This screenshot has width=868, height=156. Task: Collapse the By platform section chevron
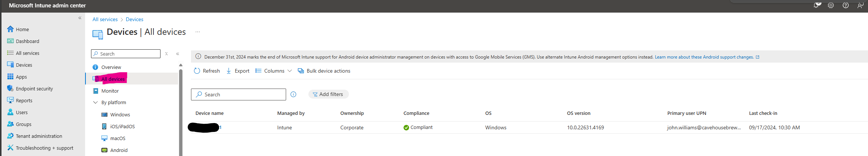(x=95, y=102)
